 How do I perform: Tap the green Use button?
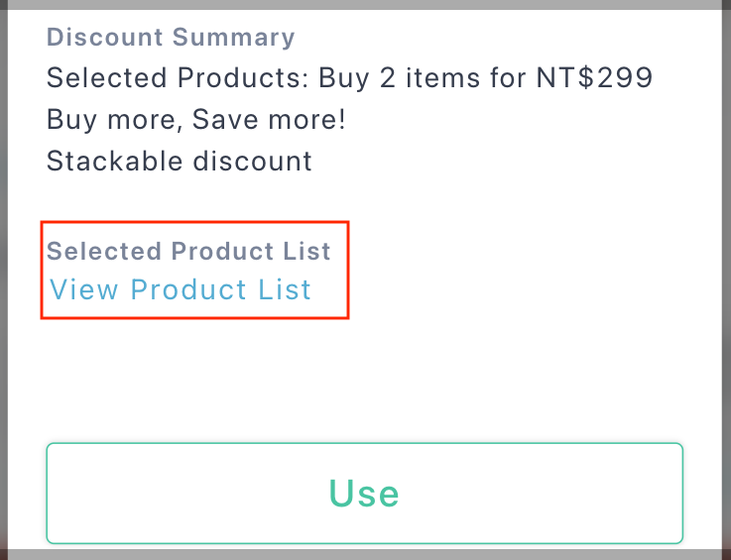(365, 494)
